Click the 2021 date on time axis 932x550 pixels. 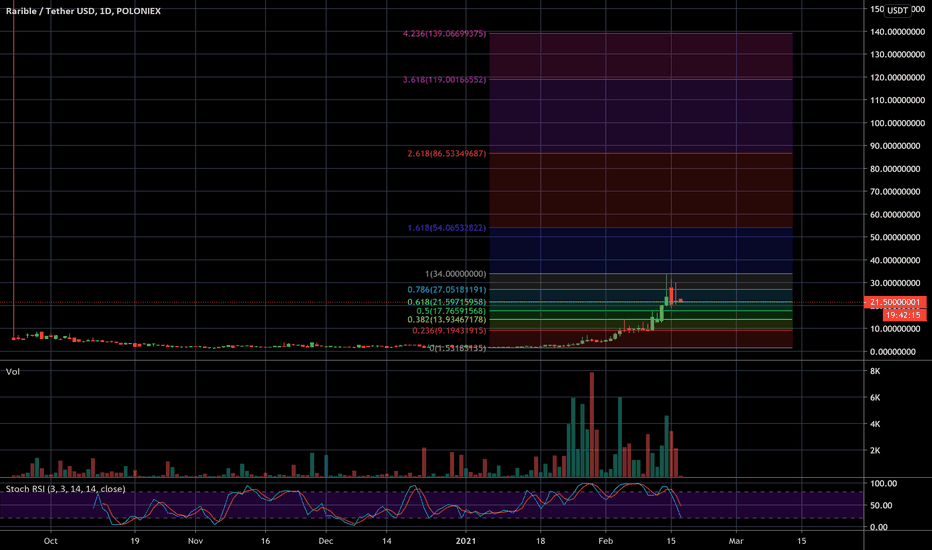pyautogui.click(x=466, y=541)
